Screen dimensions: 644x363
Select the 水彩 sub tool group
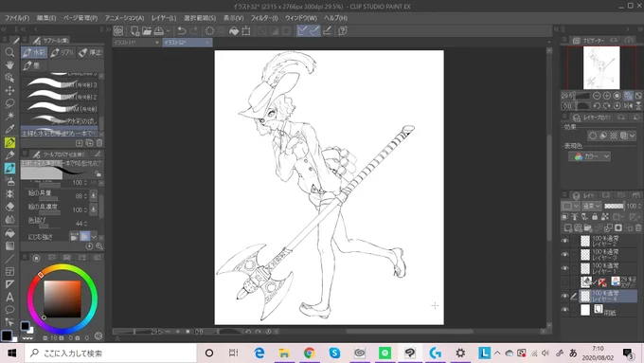tap(34, 52)
